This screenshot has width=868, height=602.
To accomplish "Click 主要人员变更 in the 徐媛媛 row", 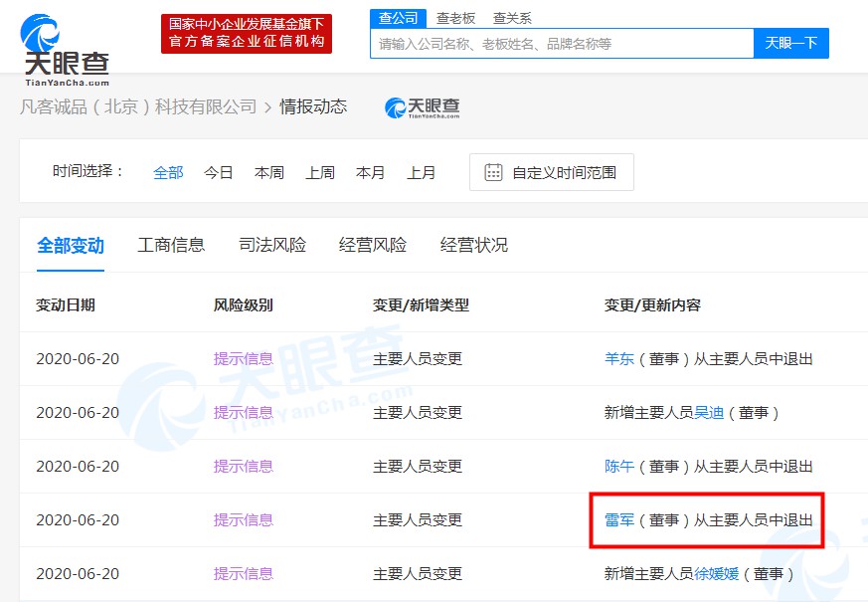I will (x=418, y=574).
